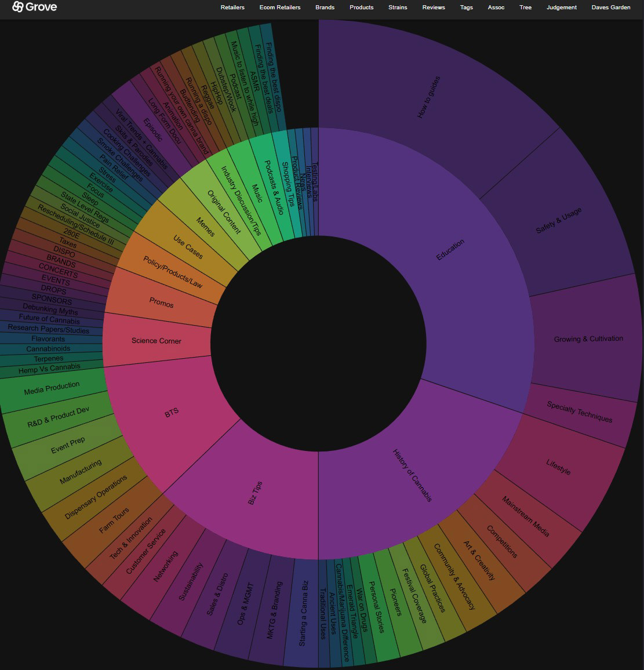Viewport: 644px width, 670px height.
Task: Select the Event Prep segment
Action: pyautogui.click(x=67, y=445)
